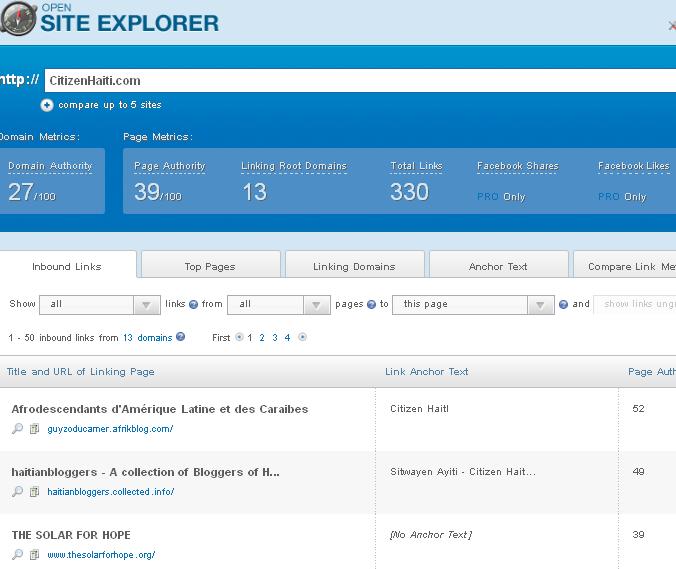Switch to the Top Pages tab
Screen dimensions: 676x569
[x=210, y=266]
